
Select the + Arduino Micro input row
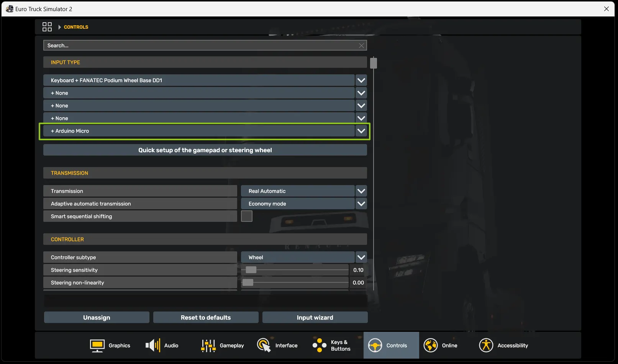199,131
